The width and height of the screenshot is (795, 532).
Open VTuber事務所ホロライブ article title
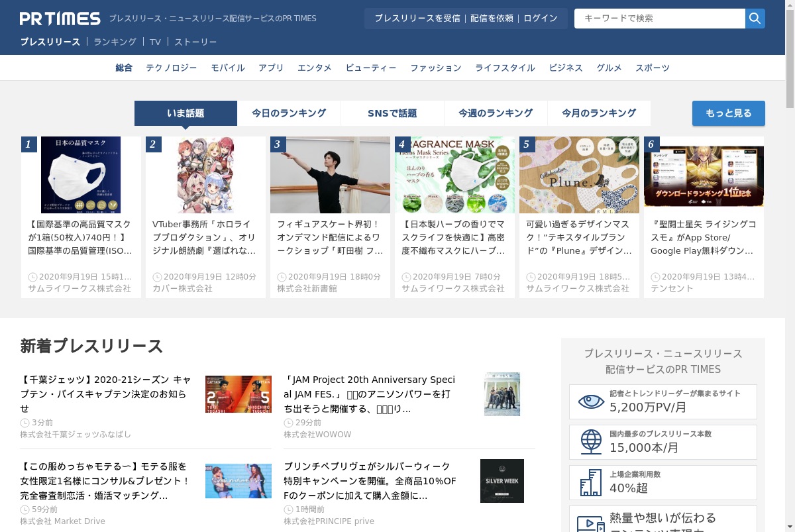pyautogui.click(x=205, y=238)
